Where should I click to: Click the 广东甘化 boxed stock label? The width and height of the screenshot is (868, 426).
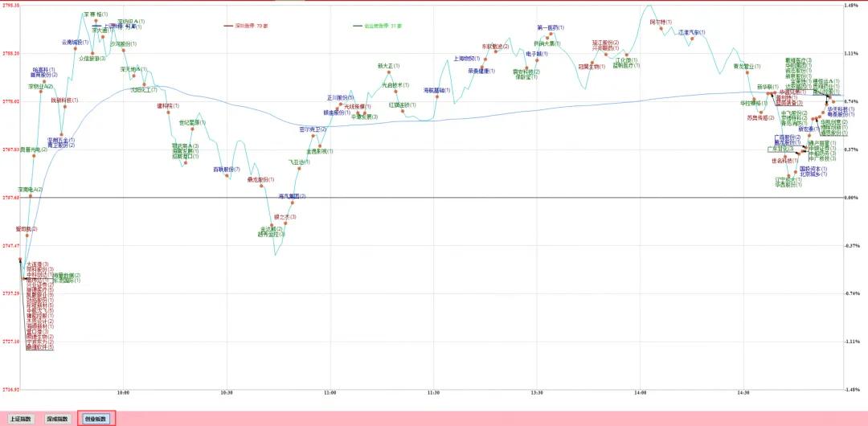[780, 149]
